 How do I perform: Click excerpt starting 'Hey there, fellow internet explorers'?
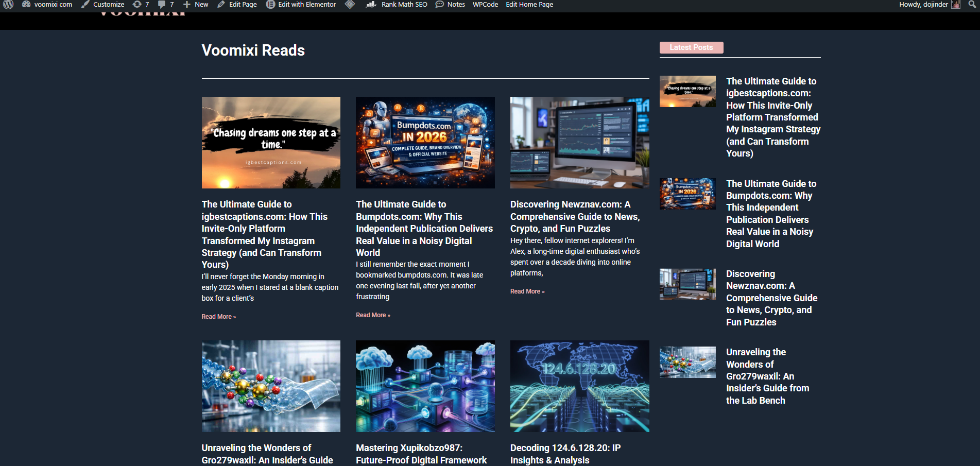click(x=575, y=257)
